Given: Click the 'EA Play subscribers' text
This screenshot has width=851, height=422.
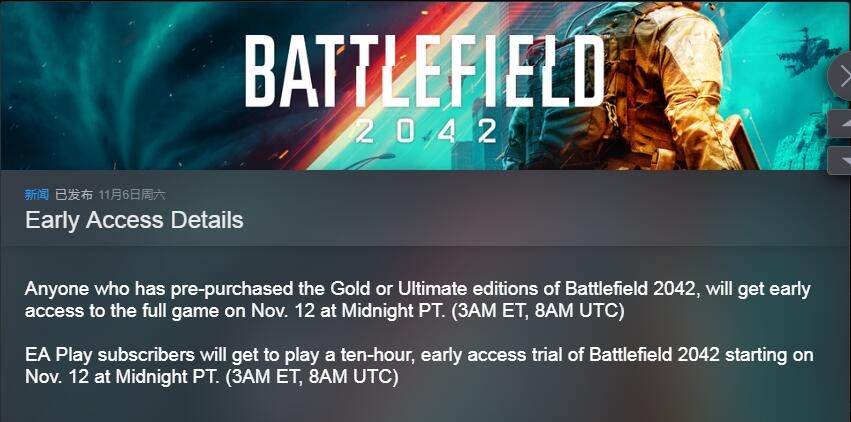Looking at the screenshot, I should coord(107,355).
